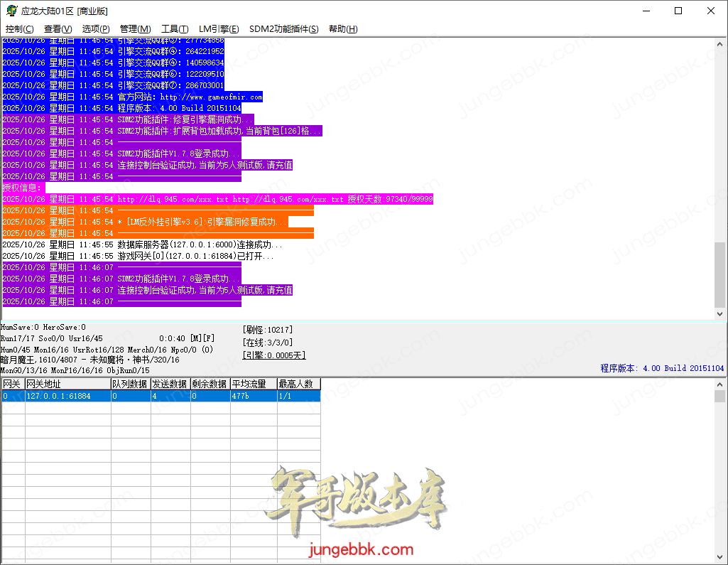728x565 pixels.
Task: Click the 发送数据 column header
Action: tap(170, 384)
